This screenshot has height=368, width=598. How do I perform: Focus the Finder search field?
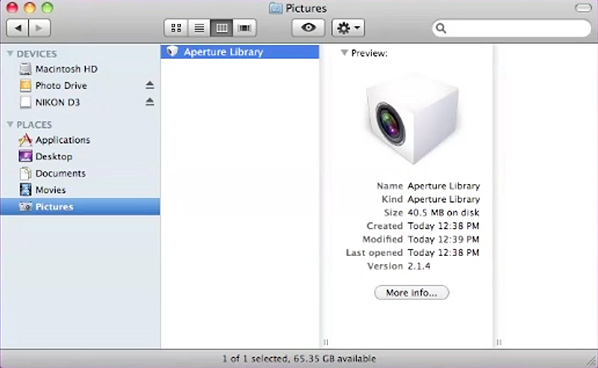pos(511,28)
